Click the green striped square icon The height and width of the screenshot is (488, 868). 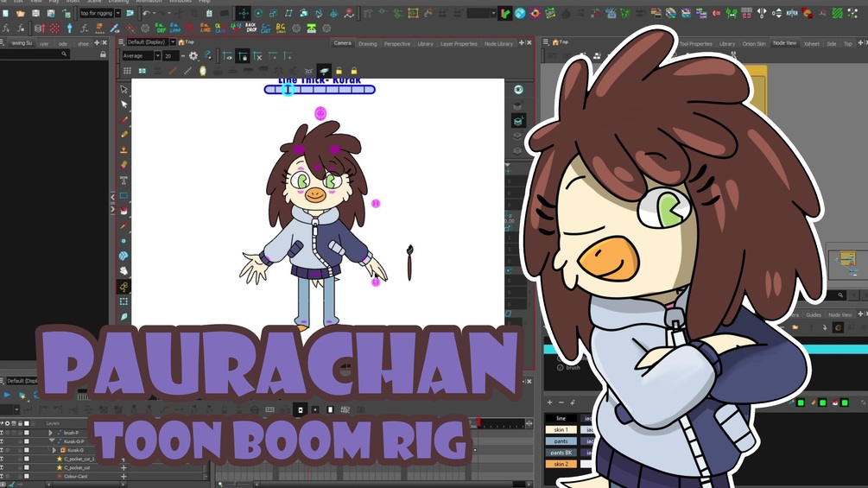click(837, 13)
